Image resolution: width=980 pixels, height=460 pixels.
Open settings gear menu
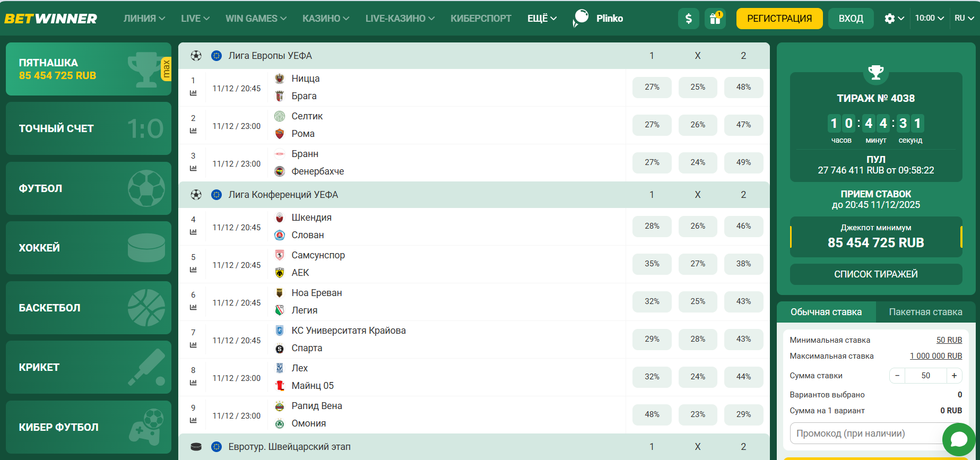tap(894, 19)
